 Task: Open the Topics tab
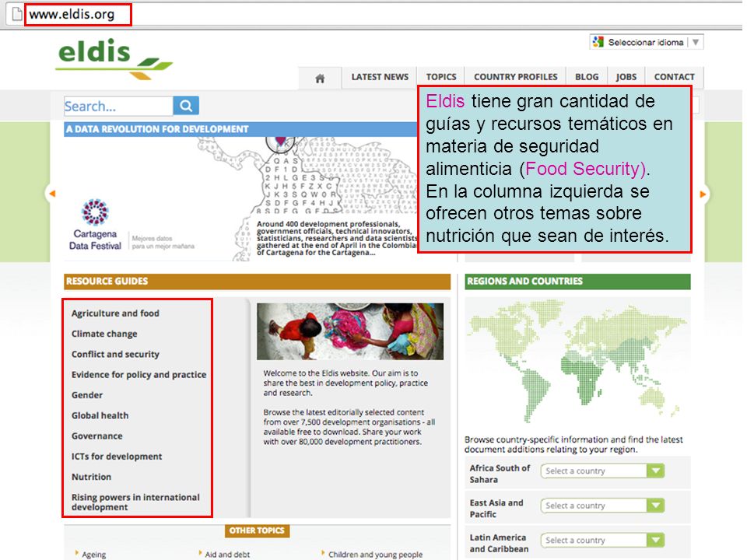(x=441, y=77)
